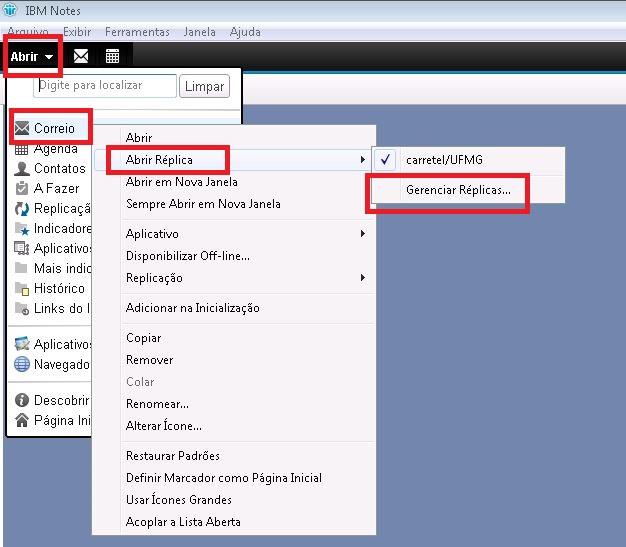Open the Calendar toolbar icon
Screen dimensions: 626x547
[x=112, y=56]
